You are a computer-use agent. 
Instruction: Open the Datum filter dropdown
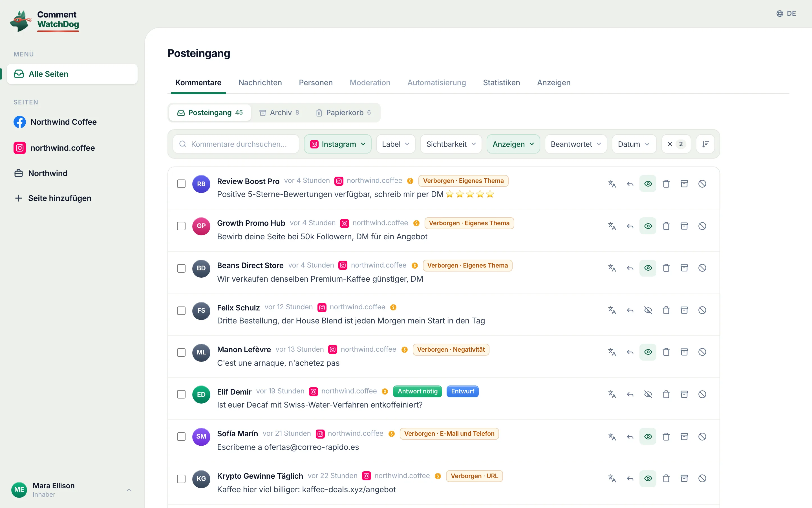coord(634,144)
